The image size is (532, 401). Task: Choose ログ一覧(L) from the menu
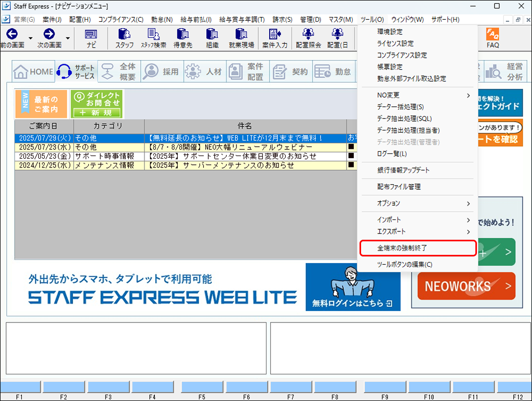point(417,154)
